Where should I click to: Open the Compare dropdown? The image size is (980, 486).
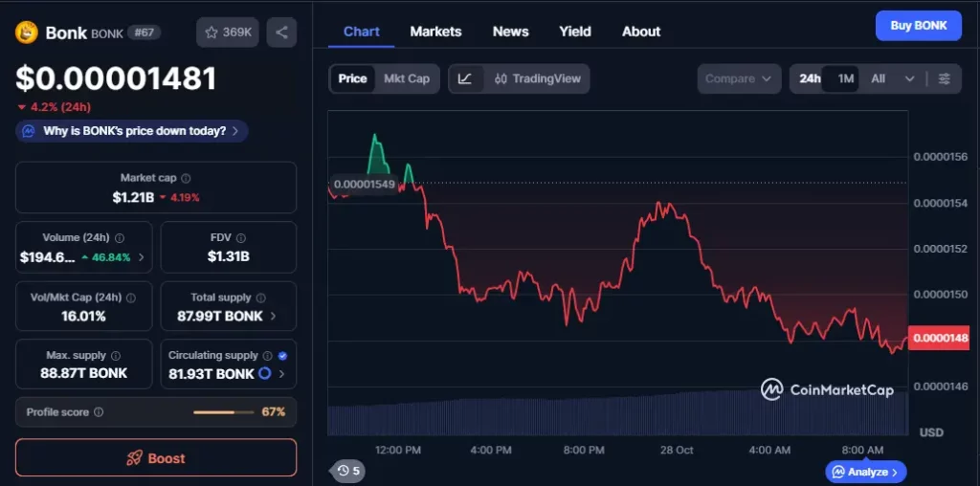tap(738, 78)
